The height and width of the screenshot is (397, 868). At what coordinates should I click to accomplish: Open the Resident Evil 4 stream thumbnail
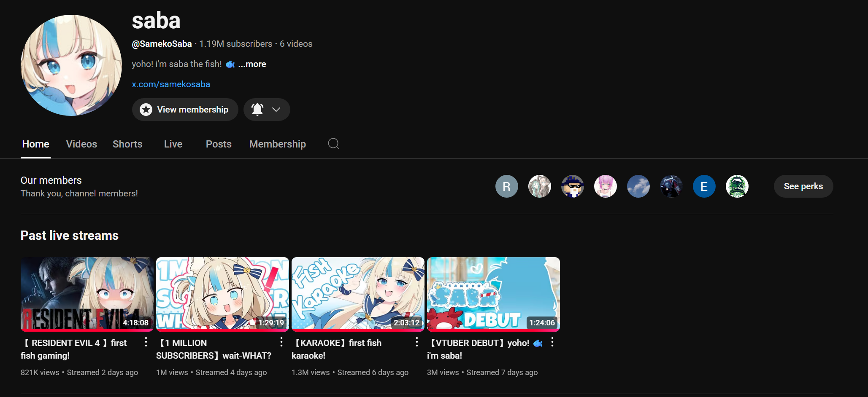(87, 294)
